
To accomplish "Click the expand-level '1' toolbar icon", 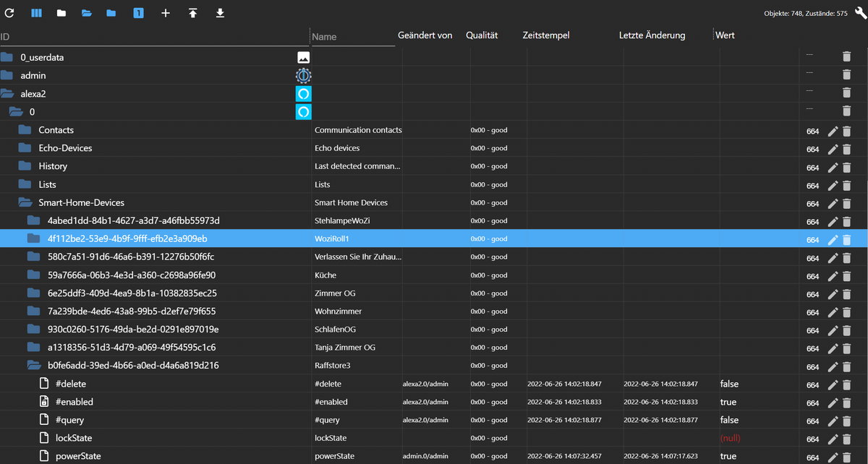I will (138, 13).
